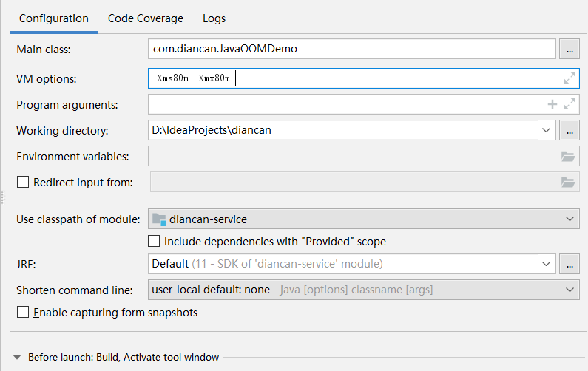Open Shorten command line dropdown
Screen dimensions: 588x371
(x=569, y=290)
